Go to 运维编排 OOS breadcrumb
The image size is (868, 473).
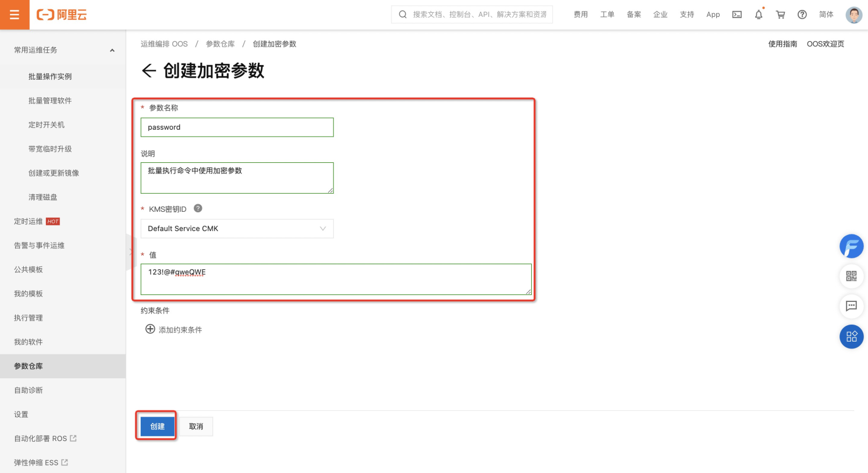164,44
